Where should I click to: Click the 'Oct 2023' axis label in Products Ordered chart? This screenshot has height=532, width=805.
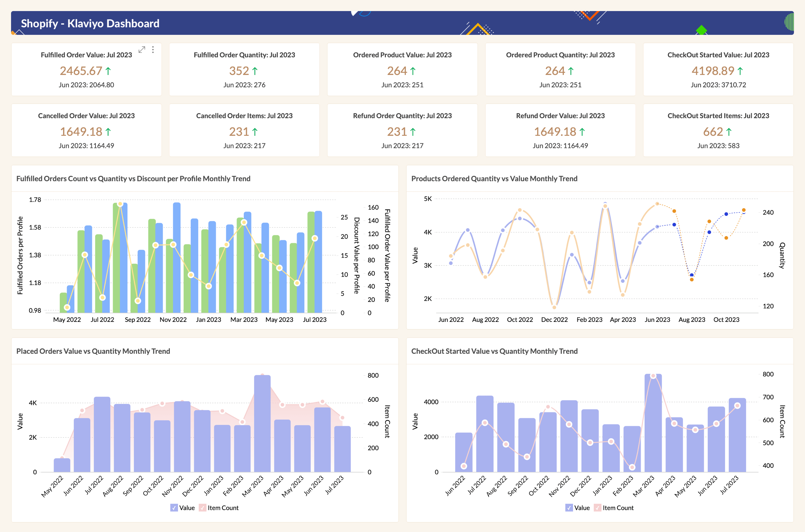726,320
